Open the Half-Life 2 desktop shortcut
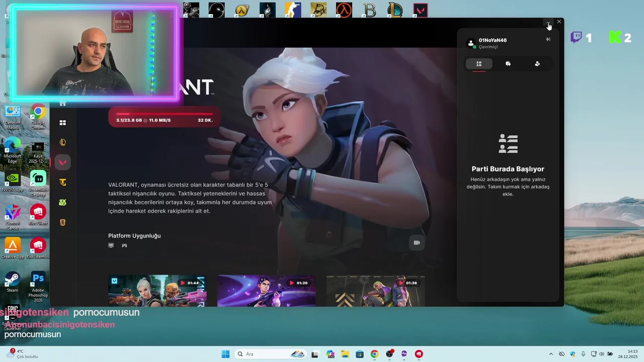This screenshot has height=362, width=644. (x=243, y=10)
